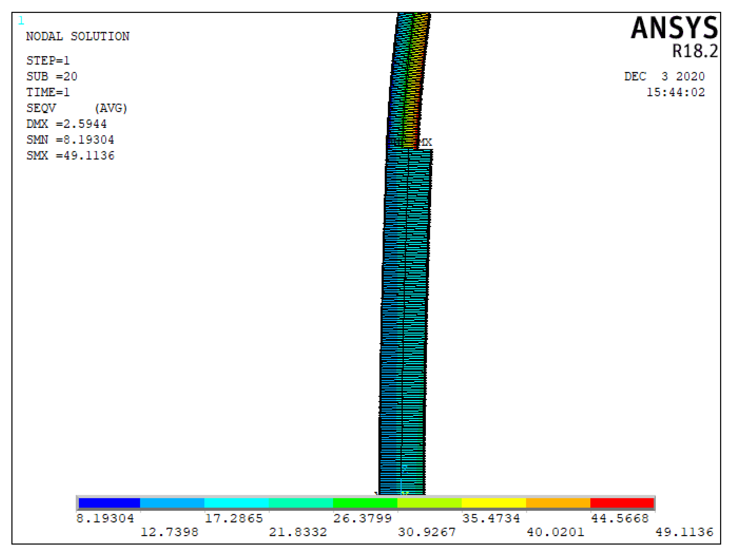Select the yellow legend color band
This screenshot has height=560, width=734.
(x=494, y=503)
